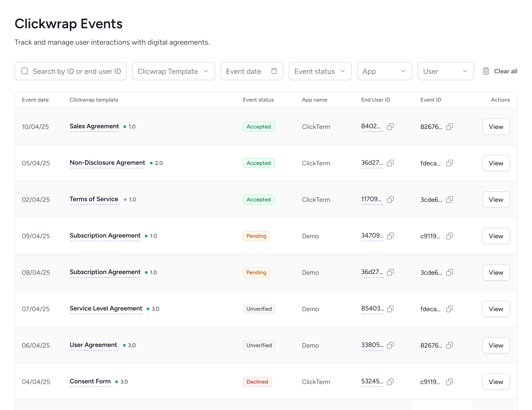The width and height of the screenshot is (532, 410).
Task: Copy the End User ID for Service Level Agreement
Action: pyautogui.click(x=390, y=309)
